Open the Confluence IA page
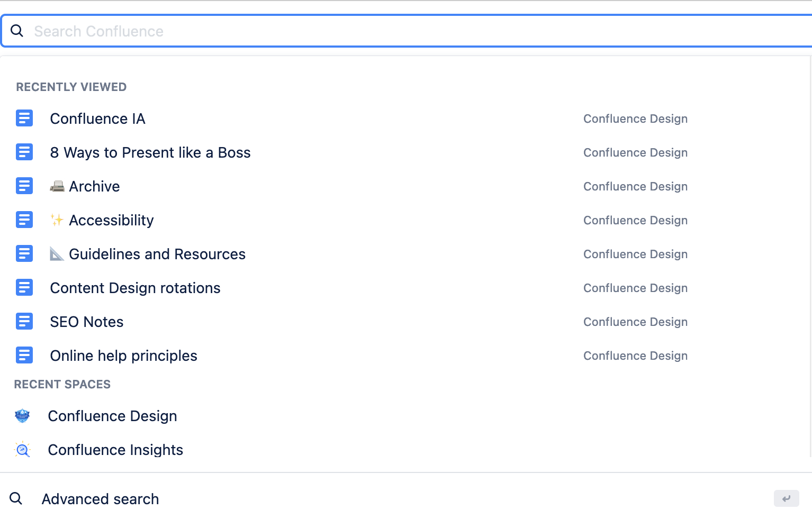Screen dimensions: 812x519 [x=97, y=119]
